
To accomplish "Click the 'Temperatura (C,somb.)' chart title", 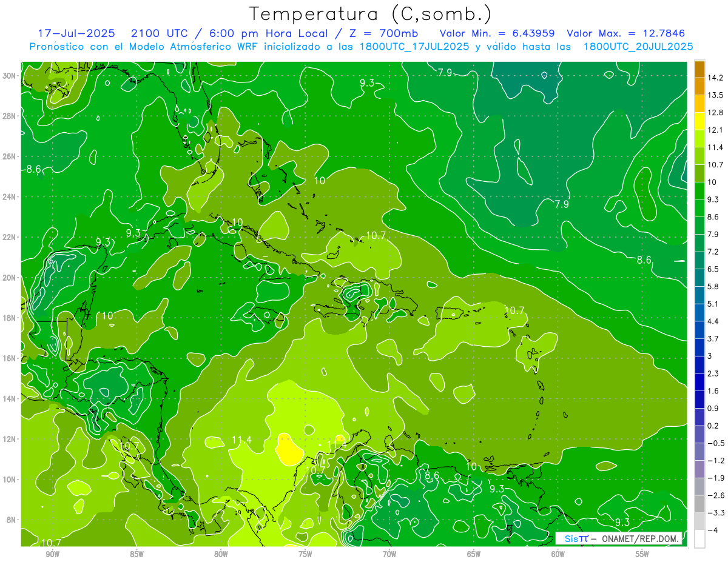I will pos(371,14).
